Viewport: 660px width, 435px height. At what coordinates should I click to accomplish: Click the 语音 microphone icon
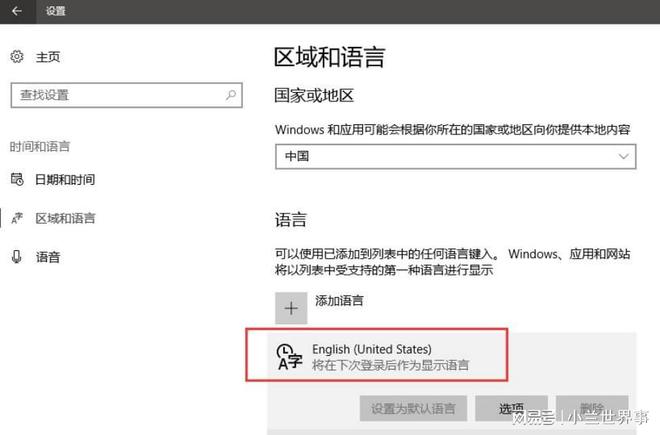point(17,257)
